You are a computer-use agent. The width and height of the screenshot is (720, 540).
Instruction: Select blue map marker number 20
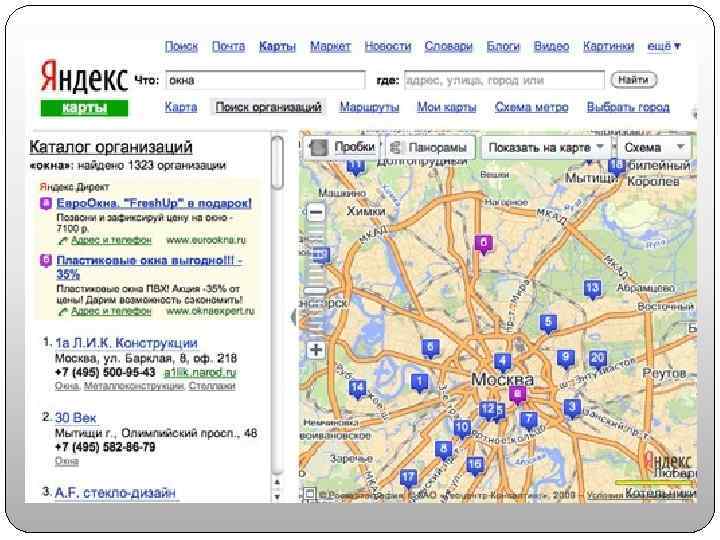tap(597, 359)
